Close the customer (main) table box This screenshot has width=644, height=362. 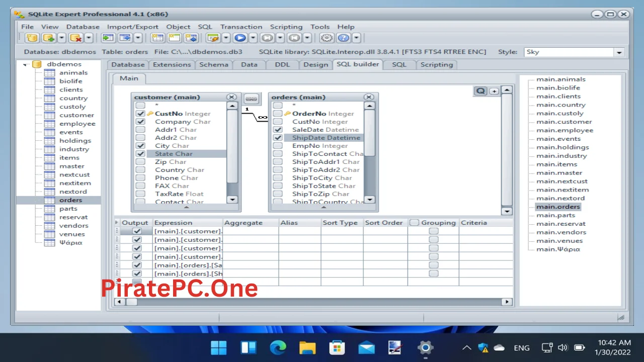click(x=231, y=97)
